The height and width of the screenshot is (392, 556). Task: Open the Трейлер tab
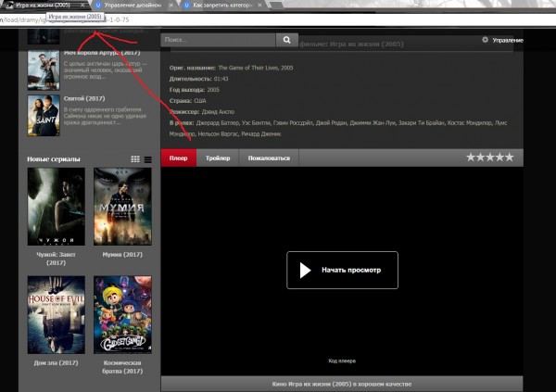218,158
